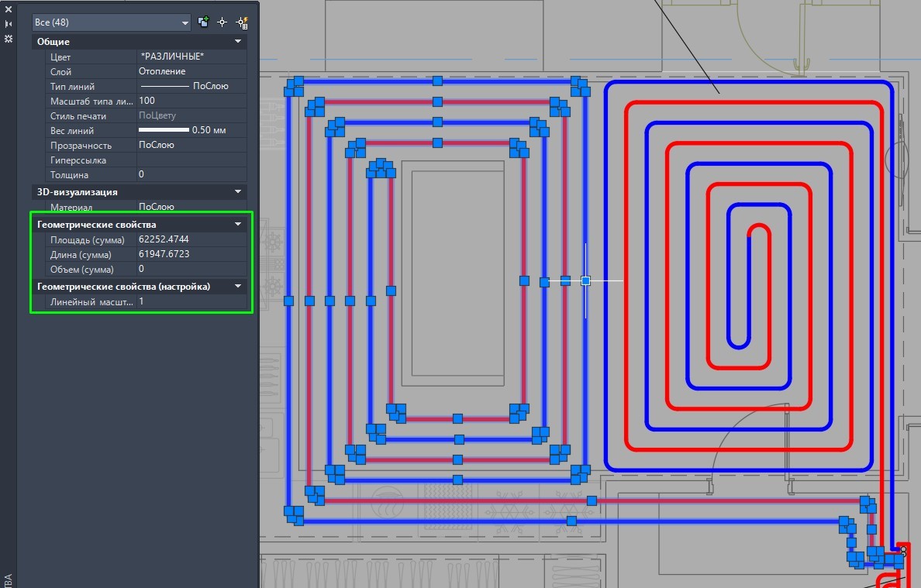The width and height of the screenshot is (921, 588).
Task: Toggle the PICKADD variable icon
Action: (203, 22)
